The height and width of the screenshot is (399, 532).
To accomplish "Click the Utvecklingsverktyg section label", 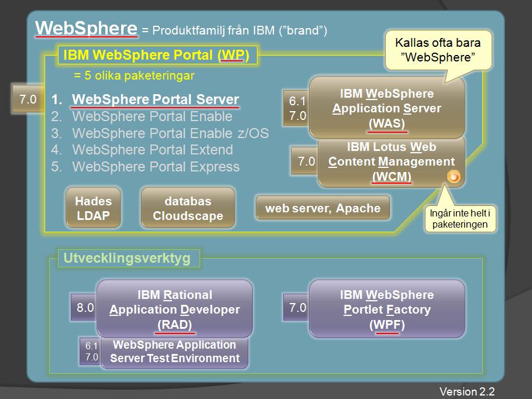I will (x=128, y=258).
